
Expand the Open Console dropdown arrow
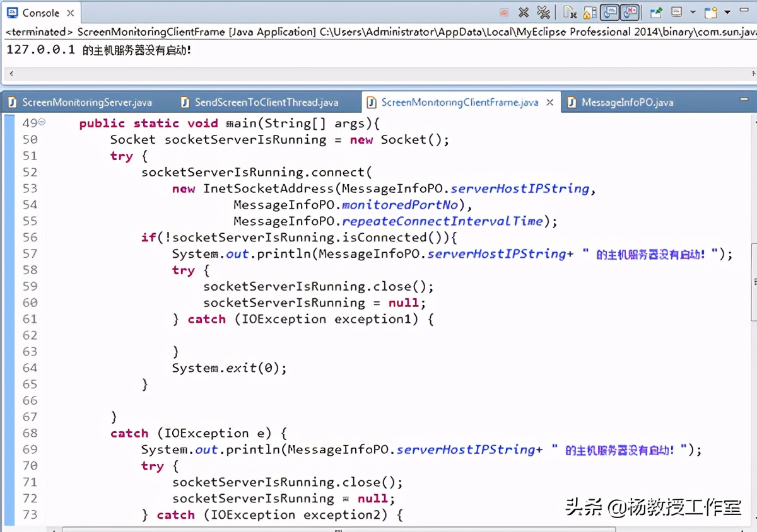click(727, 12)
